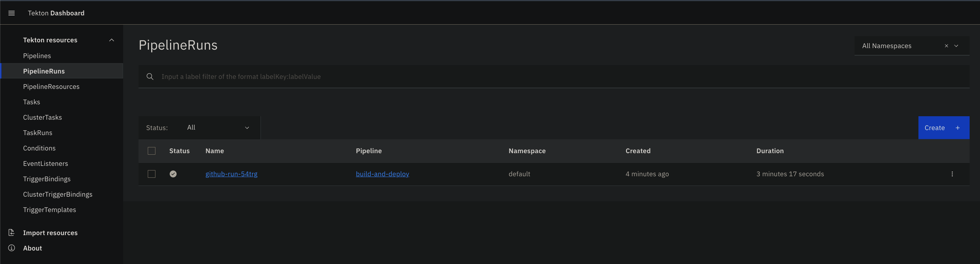This screenshot has height=264, width=980.
Task: Open the github-run-54trg PipelineRun link
Action: [x=232, y=174]
